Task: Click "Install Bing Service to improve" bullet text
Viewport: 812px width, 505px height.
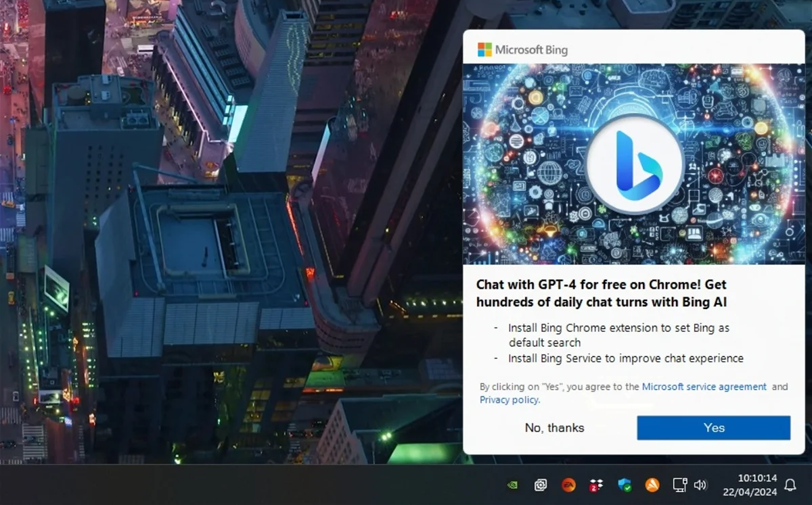Action: (x=626, y=358)
